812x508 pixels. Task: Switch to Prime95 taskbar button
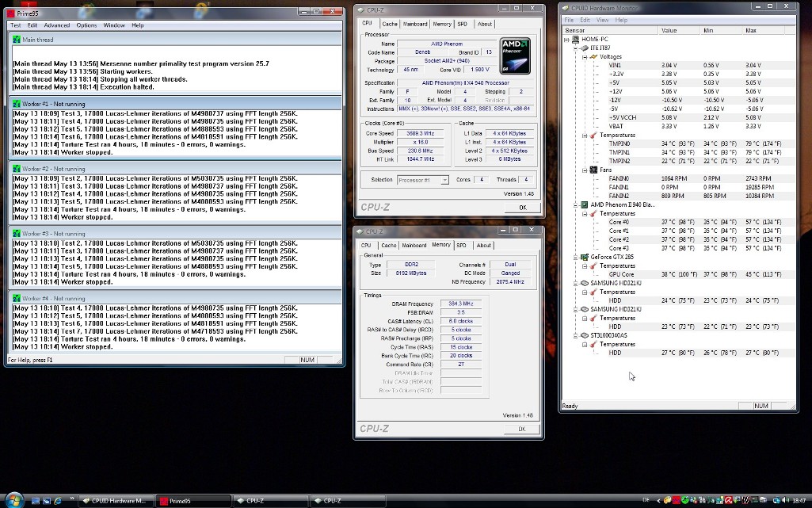(x=193, y=501)
